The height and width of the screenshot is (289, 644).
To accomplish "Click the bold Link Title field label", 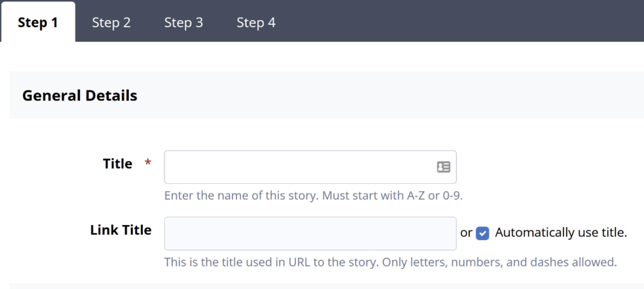I will click(x=120, y=230).
